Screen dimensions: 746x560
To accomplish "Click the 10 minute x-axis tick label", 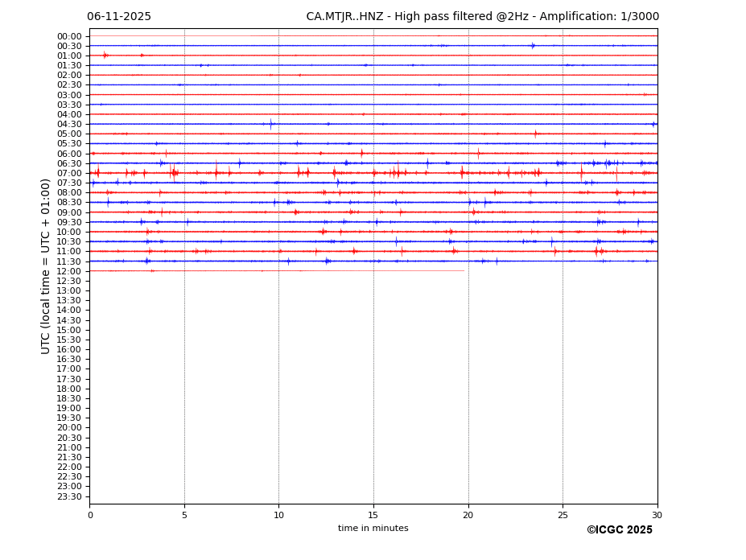I will coord(278,515).
